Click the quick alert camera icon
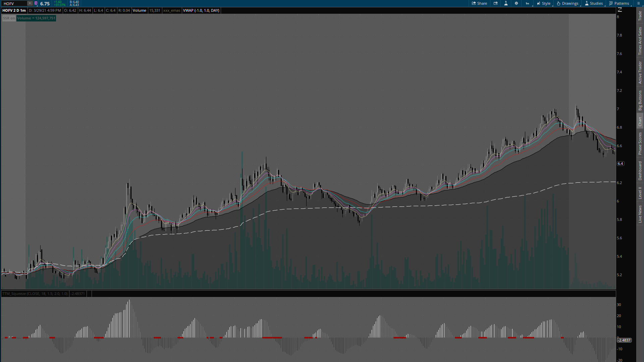The width and height of the screenshot is (644, 362). coord(495,3)
